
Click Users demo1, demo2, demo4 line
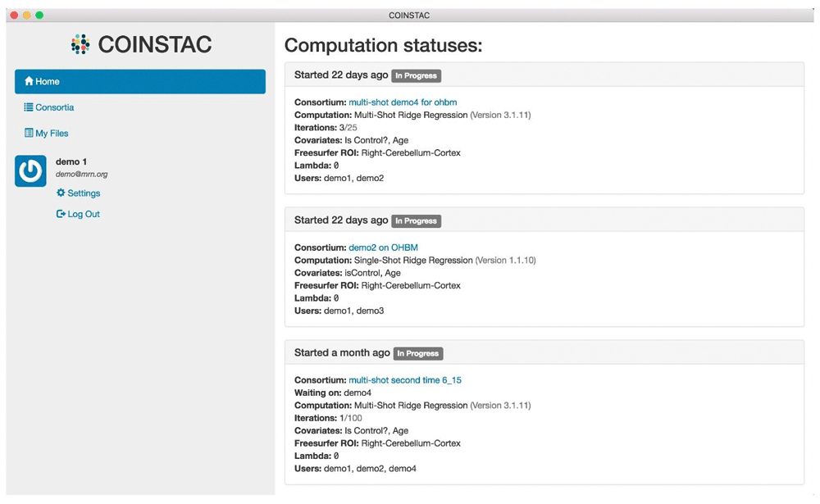tap(355, 469)
